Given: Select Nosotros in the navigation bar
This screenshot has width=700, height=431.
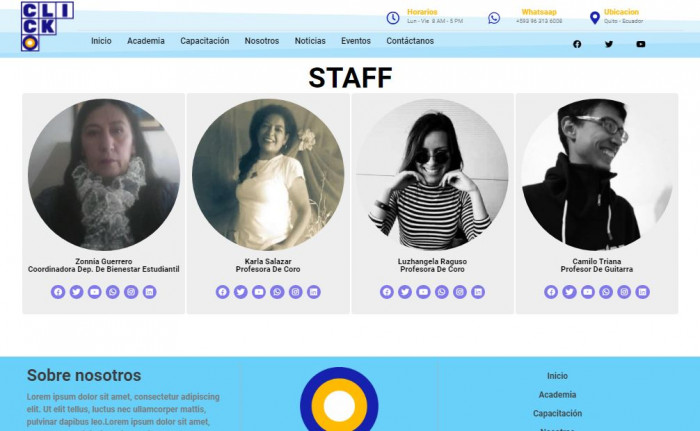Looking at the screenshot, I should coord(262,41).
